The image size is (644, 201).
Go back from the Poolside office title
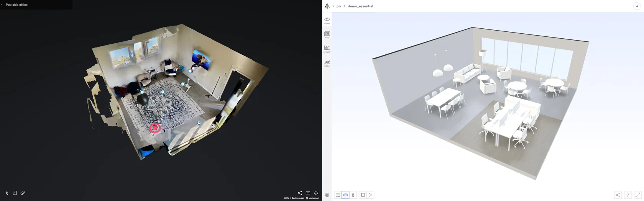(x=2, y=5)
